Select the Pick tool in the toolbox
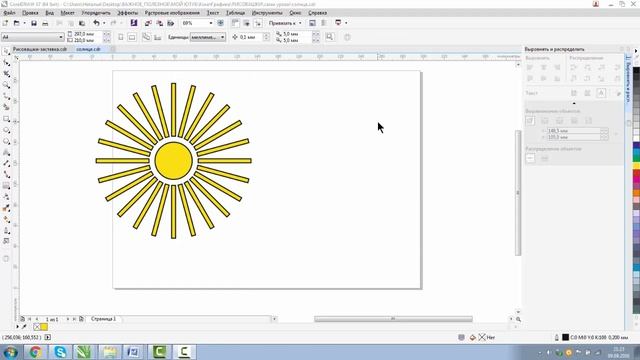The height and width of the screenshot is (360, 640). pos(6,51)
